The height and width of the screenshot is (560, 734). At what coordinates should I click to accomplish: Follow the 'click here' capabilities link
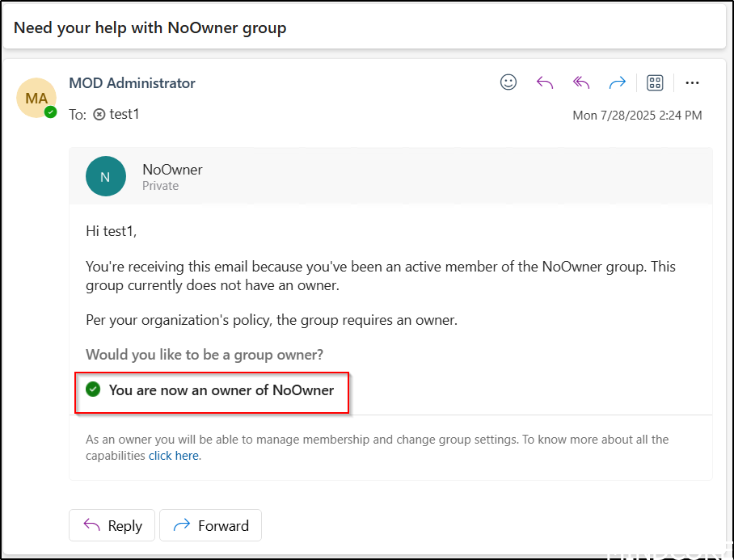(174, 456)
